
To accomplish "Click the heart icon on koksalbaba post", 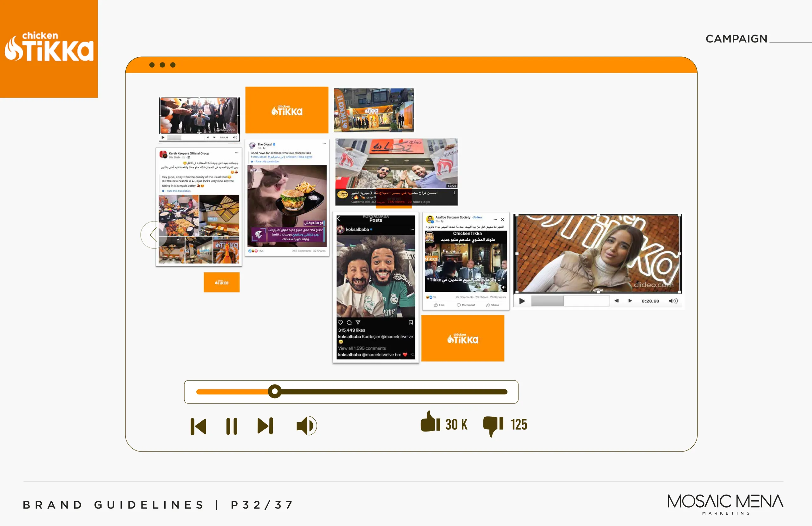I will point(340,322).
